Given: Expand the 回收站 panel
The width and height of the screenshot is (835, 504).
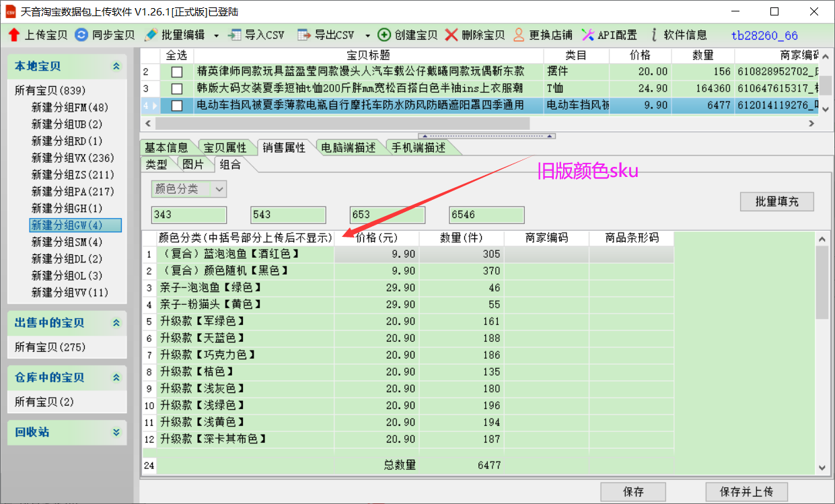Looking at the screenshot, I should [x=116, y=433].
